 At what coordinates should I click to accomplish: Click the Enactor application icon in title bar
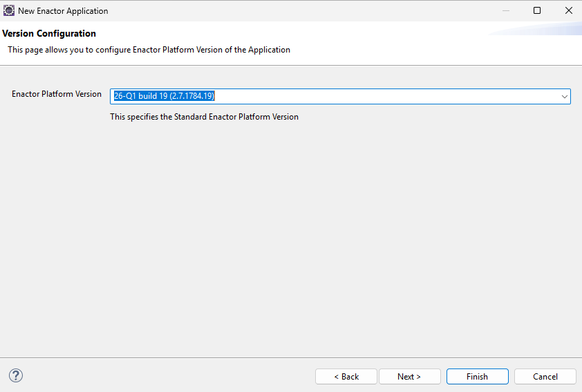tap(9, 10)
